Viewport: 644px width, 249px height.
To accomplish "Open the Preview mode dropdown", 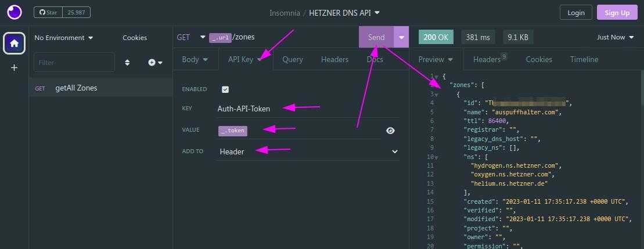I will pyautogui.click(x=436, y=59).
